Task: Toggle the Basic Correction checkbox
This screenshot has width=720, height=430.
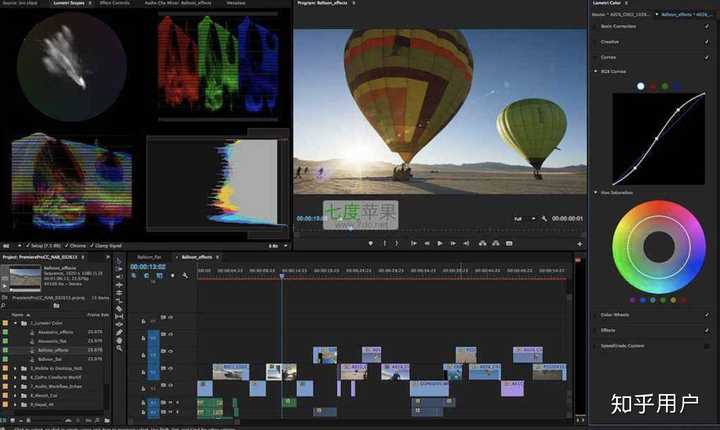Action: pos(706,26)
